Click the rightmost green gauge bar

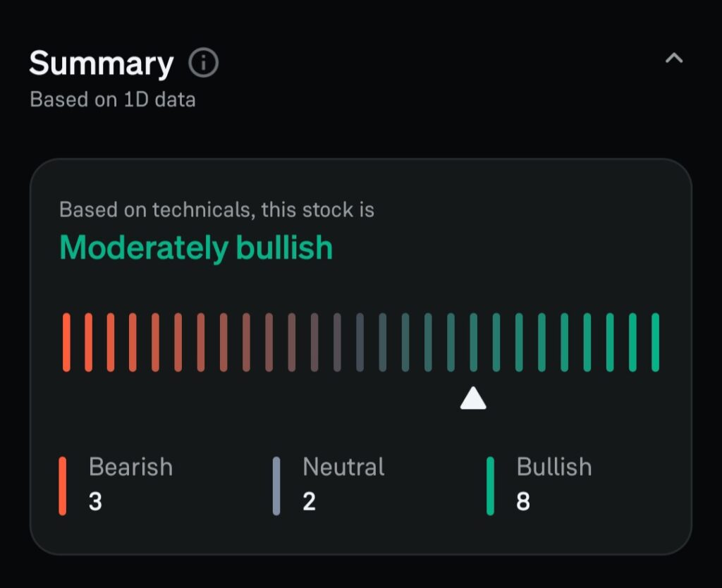point(655,342)
